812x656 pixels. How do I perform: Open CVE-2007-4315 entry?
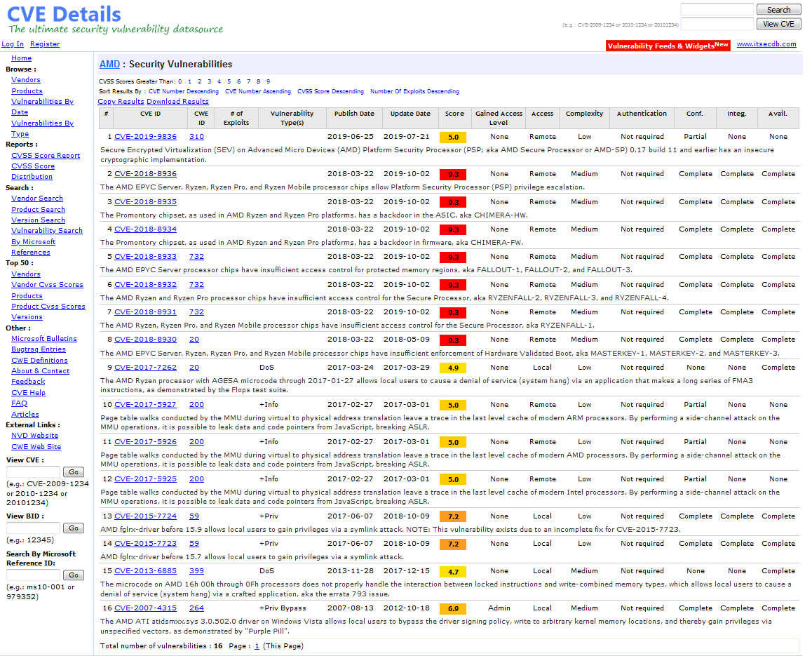click(x=146, y=608)
